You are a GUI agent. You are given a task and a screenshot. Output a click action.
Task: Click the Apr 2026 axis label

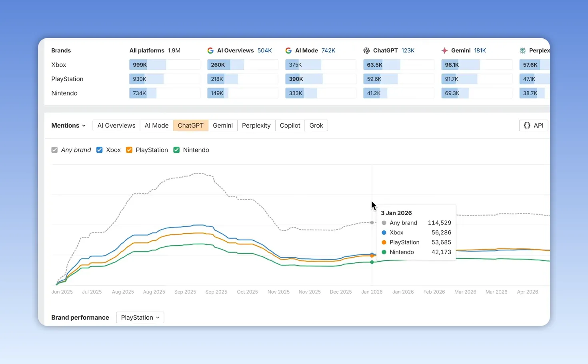coord(528,292)
